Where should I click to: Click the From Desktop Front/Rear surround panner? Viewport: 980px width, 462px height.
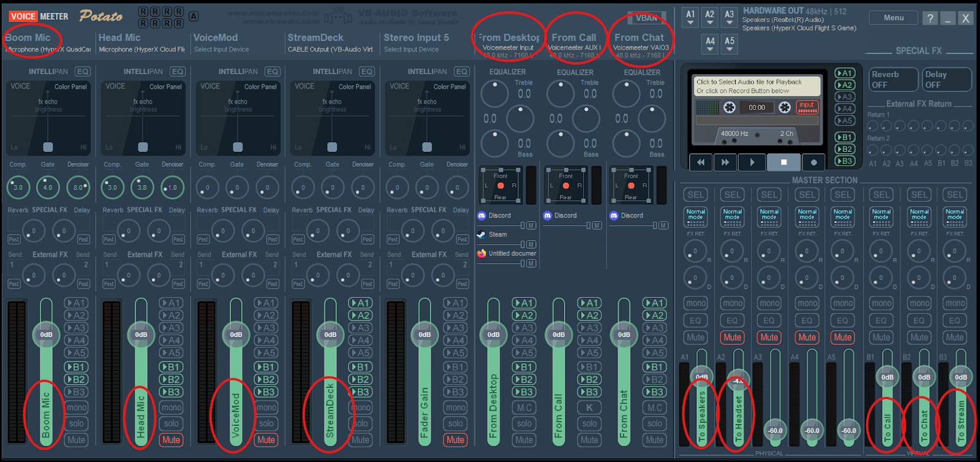[x=500, y=186]
